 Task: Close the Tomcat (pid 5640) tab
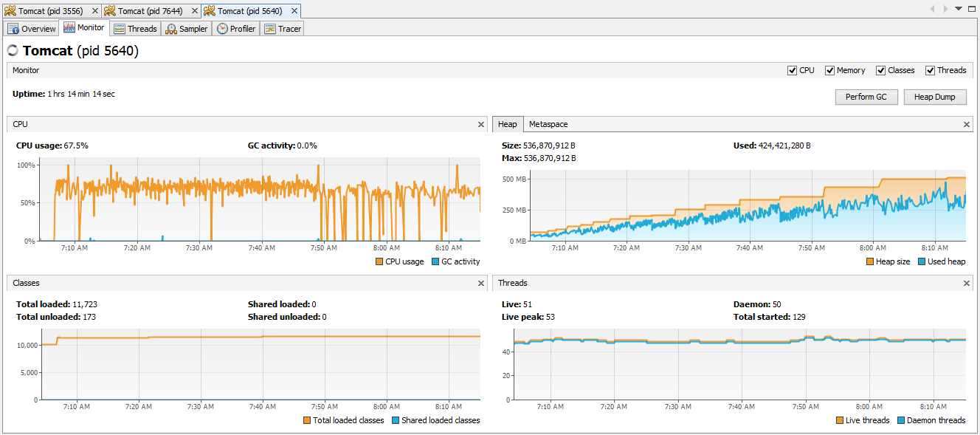click(294, 11)
